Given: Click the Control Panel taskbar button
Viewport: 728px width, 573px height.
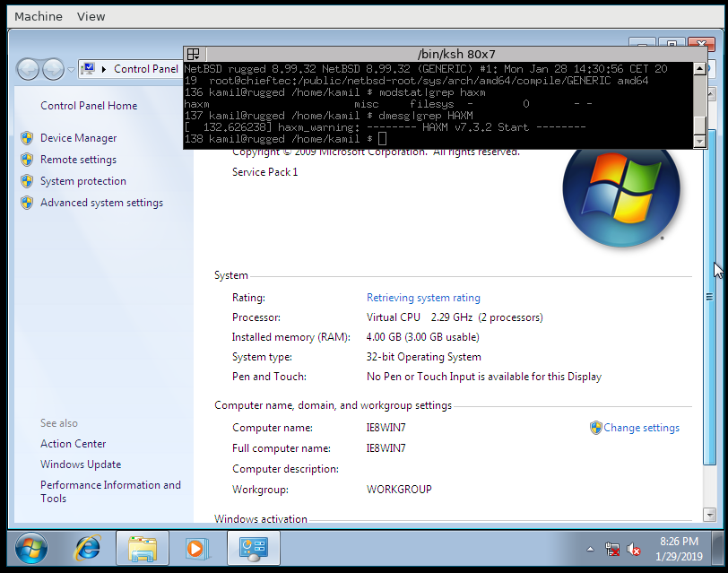Looking at the screenshot, I should 254,549.
